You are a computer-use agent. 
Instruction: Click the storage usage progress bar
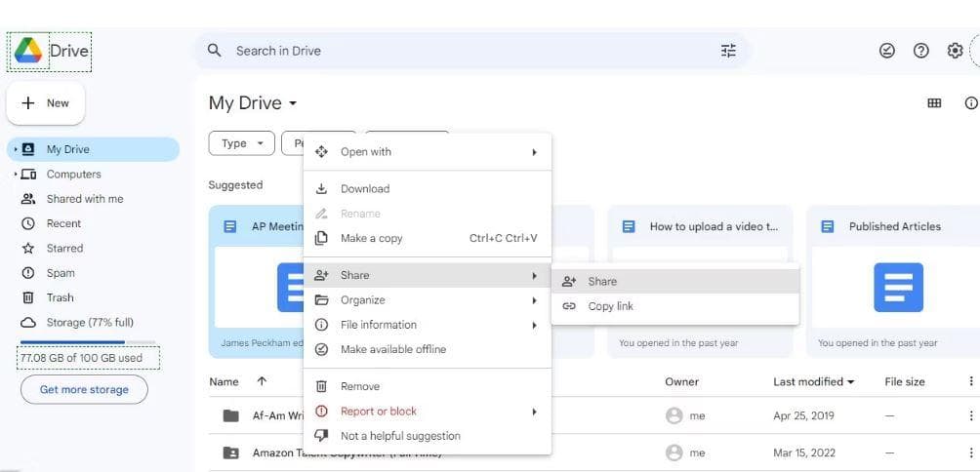pyautogui.click(x=88, y=342)
